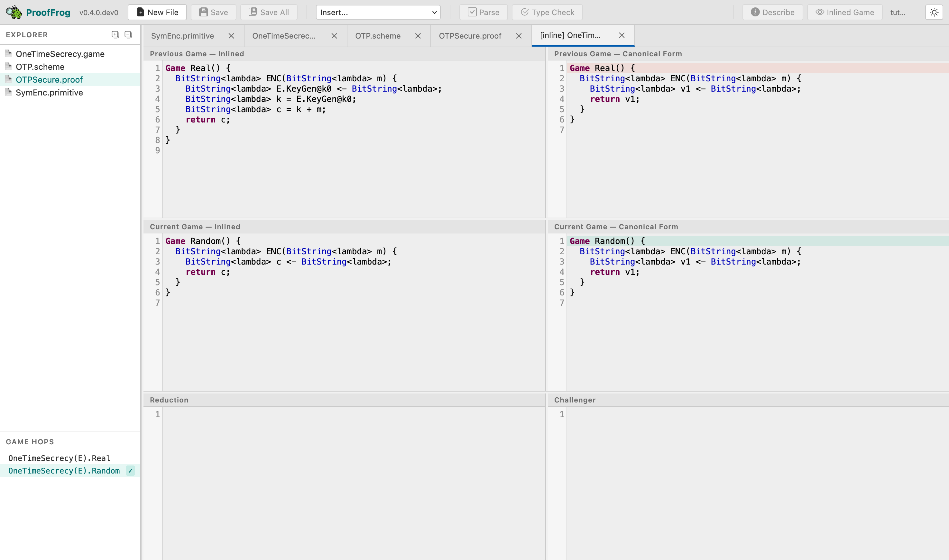Toggle the Inlined Game eye button
Viewport: 949px width, 560px height.
pyautogui.click(x=844, y=12)
